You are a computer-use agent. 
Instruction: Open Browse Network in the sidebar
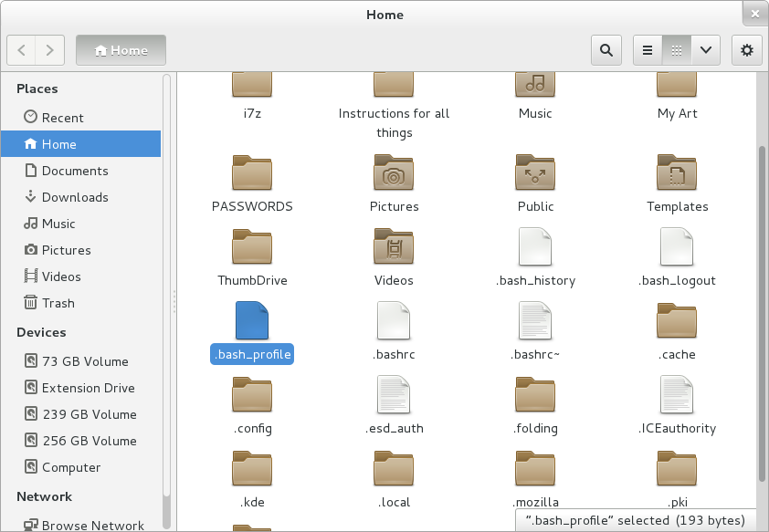pos(81,524)
